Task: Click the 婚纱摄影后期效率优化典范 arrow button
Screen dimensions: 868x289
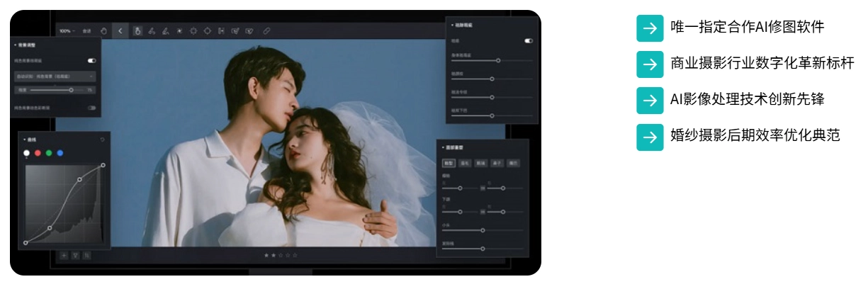Action: 649,137
